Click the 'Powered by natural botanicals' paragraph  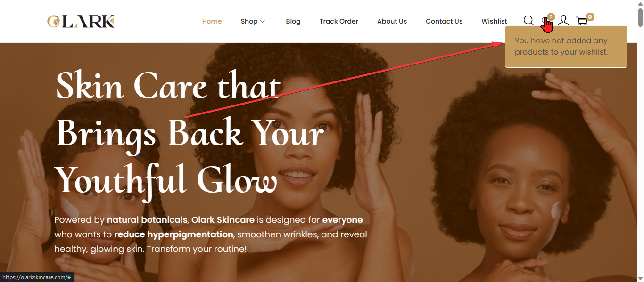tap(211, 234)
